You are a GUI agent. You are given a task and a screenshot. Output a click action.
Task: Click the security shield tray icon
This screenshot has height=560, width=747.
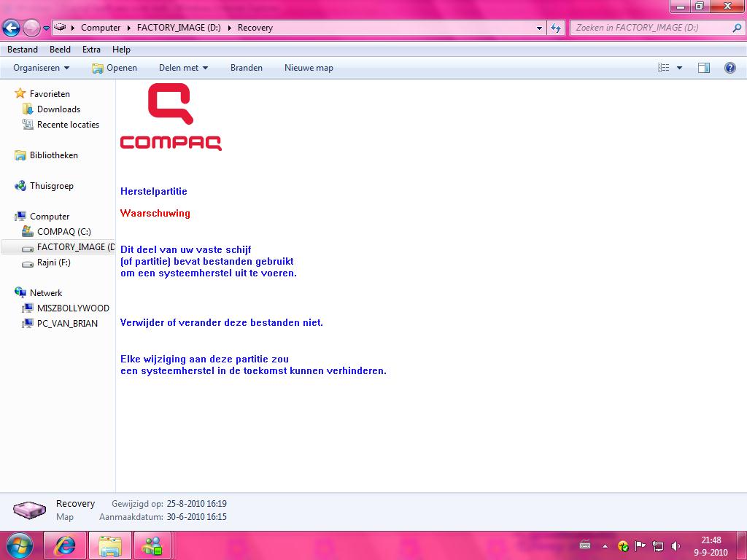point(623,546)
